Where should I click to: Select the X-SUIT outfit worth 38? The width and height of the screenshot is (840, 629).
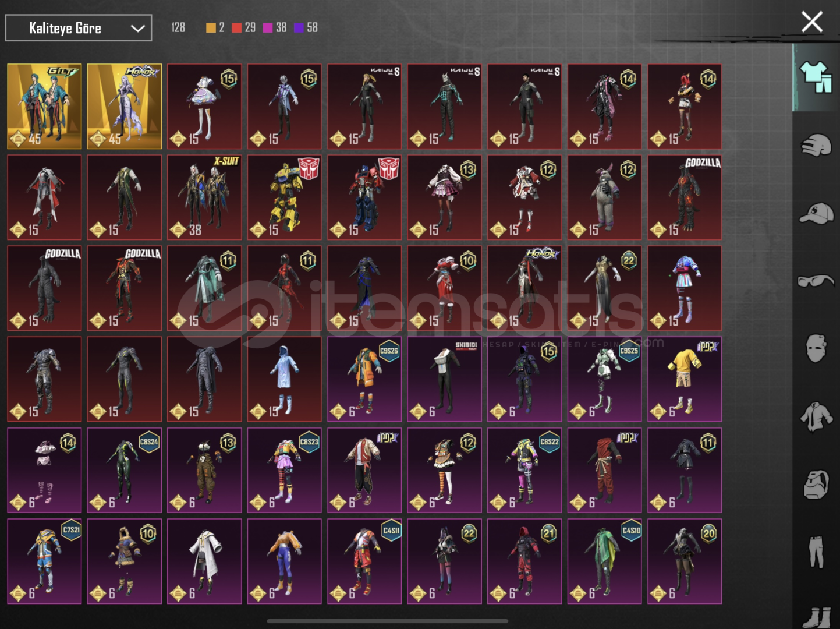click(204, 197)
